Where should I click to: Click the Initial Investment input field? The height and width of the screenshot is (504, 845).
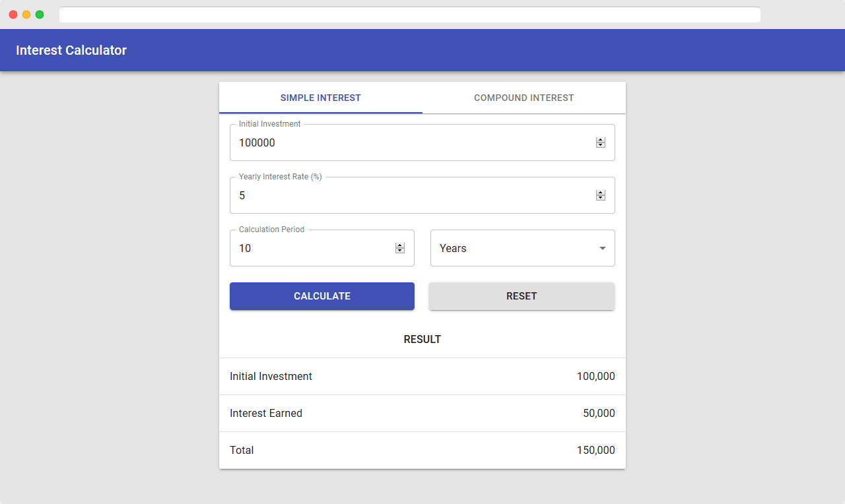(x=422, y=142)
